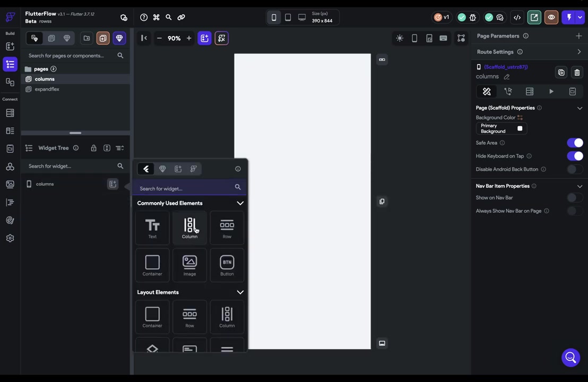
Task: Enable Show on Nav Bar switch
Action: coord(575,197)
